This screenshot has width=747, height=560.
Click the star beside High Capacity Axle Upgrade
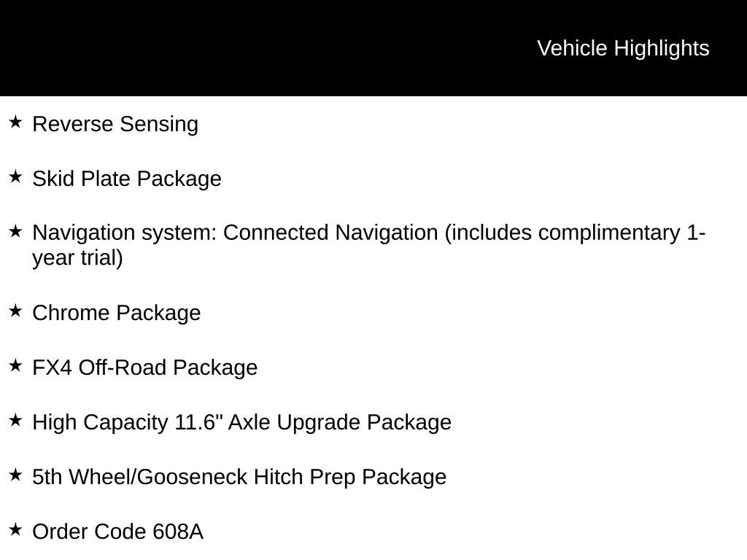(15, 420)
